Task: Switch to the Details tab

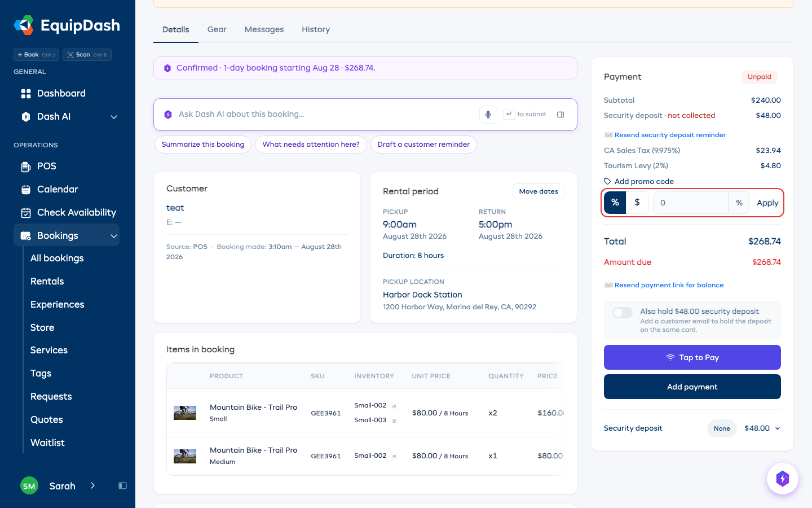Action: point(176,29)
